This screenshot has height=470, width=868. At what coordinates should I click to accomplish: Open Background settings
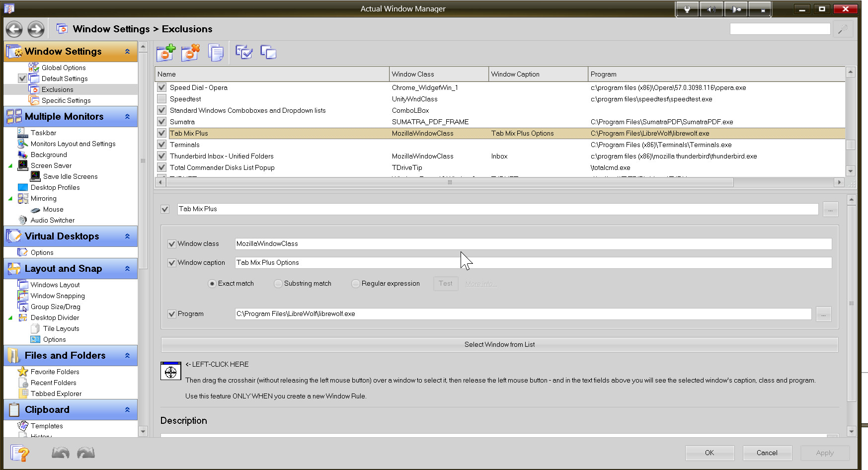(x=49, y=155)
